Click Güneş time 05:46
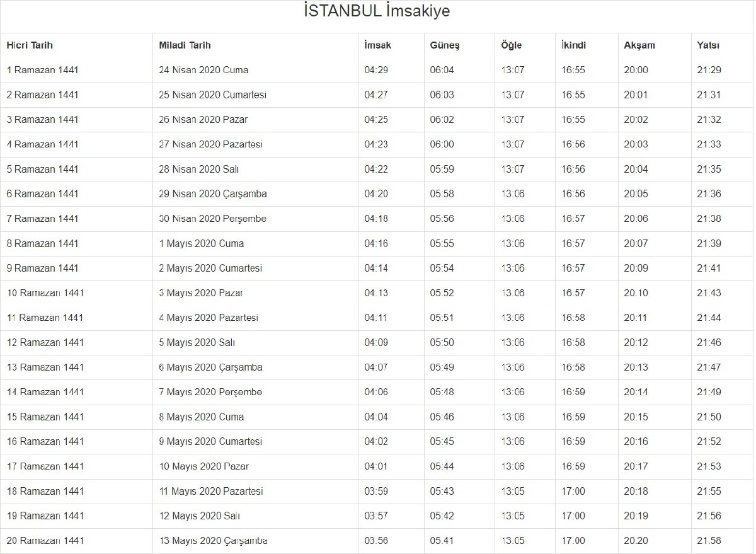This screenshot has width=756, height=554. [442, 417]
